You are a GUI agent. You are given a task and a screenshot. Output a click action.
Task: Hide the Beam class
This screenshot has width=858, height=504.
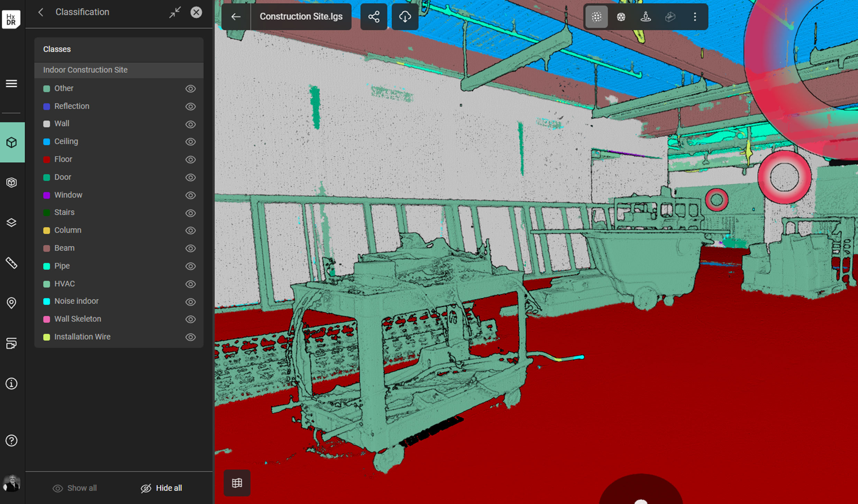click(191, 248)
